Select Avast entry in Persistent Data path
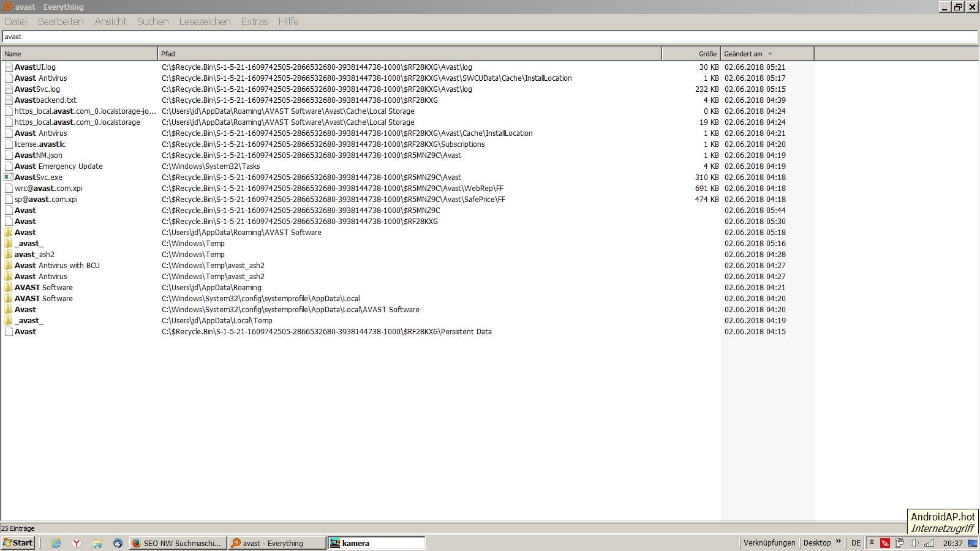 25,332
